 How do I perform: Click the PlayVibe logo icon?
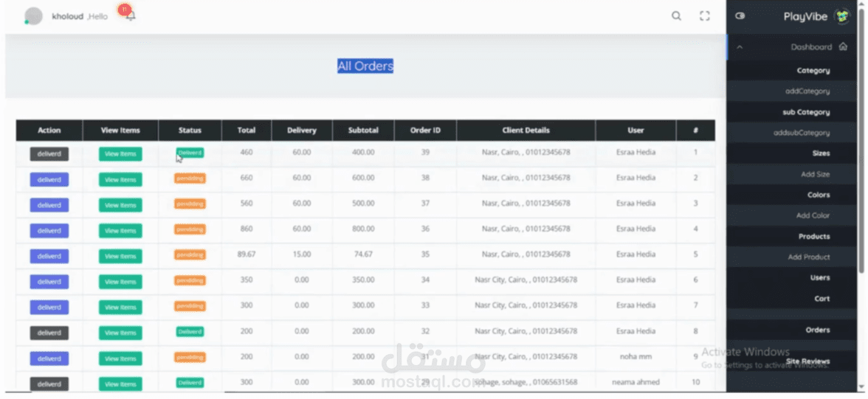[x=842, y=16]
